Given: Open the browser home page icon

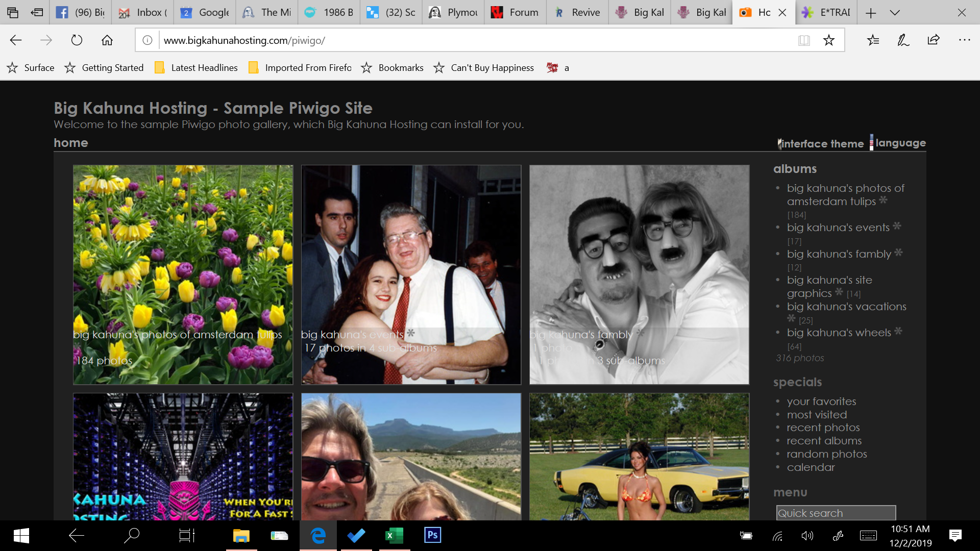Looking at the screenshot, I should coord(107,40).
